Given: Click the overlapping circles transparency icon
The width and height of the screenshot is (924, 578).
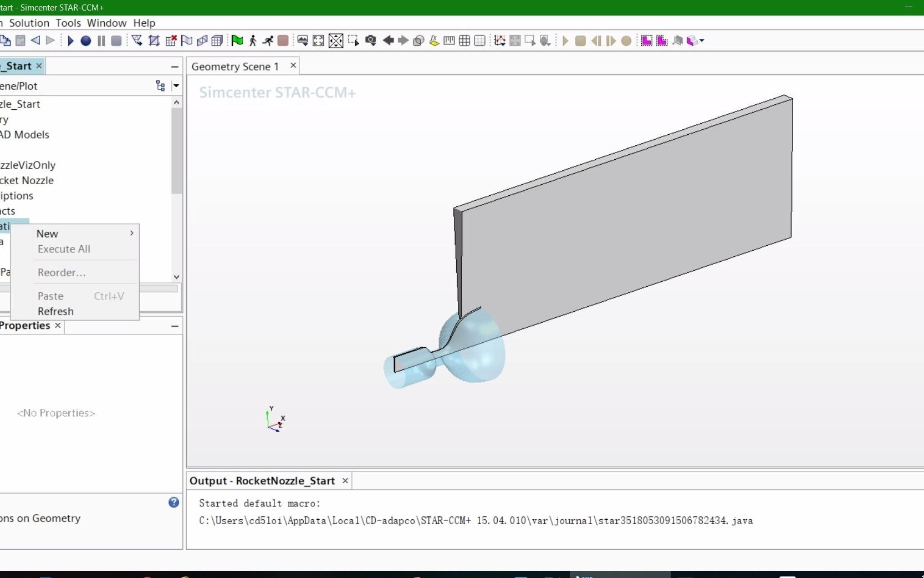Looking at the screenshot, I should pos(419,40).
